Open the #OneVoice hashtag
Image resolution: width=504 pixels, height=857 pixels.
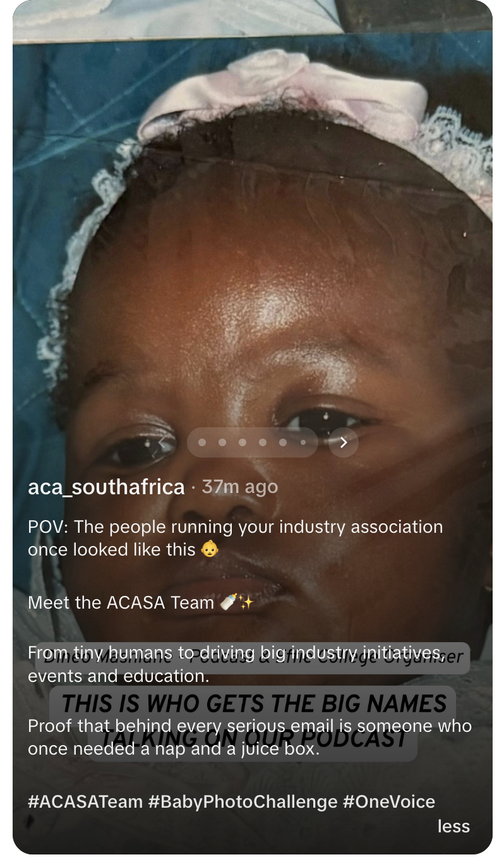tap(389, 802)
